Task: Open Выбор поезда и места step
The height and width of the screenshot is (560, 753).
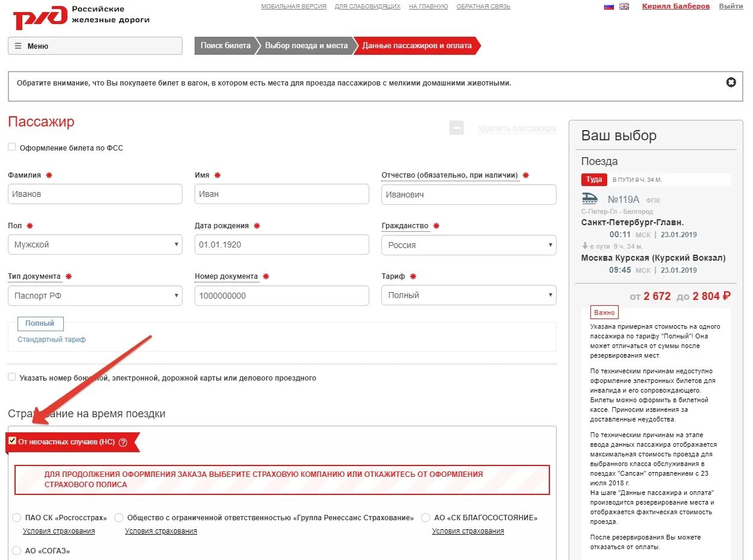Action: tap(307, 46)
